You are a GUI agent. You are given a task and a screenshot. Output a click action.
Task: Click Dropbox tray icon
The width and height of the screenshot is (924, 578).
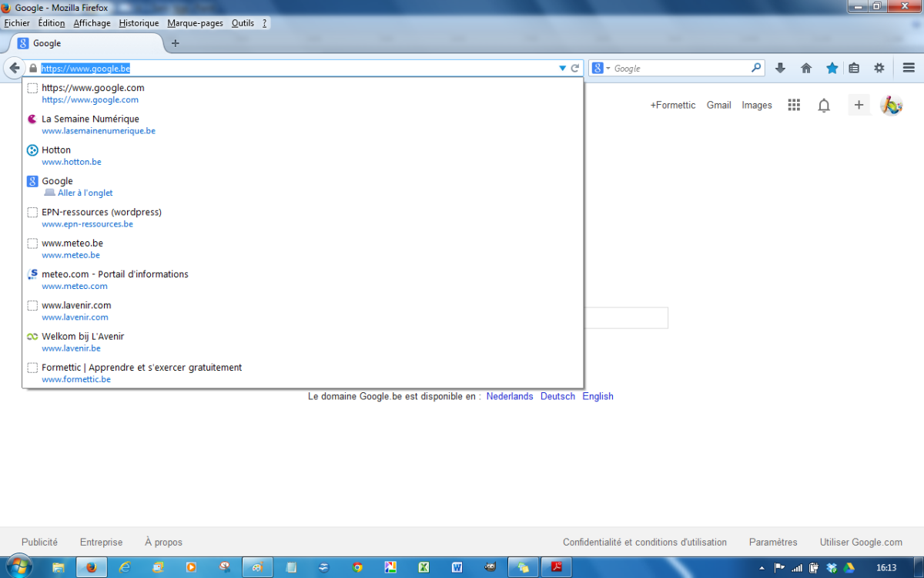[x=832, y=568]
